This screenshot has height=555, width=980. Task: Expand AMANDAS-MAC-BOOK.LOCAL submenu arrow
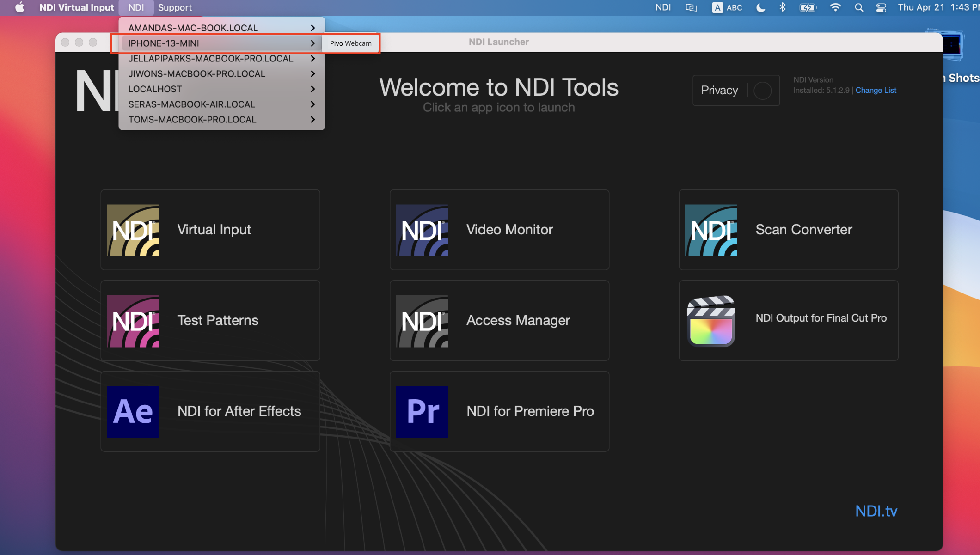tap(313, 28)
